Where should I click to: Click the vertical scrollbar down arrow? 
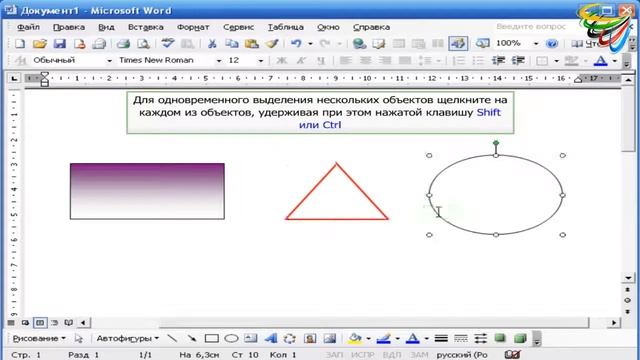628,278
